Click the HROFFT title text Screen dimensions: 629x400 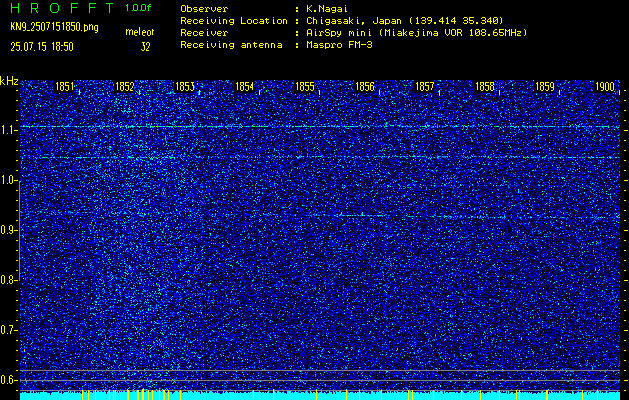click(x=62, y=8)
